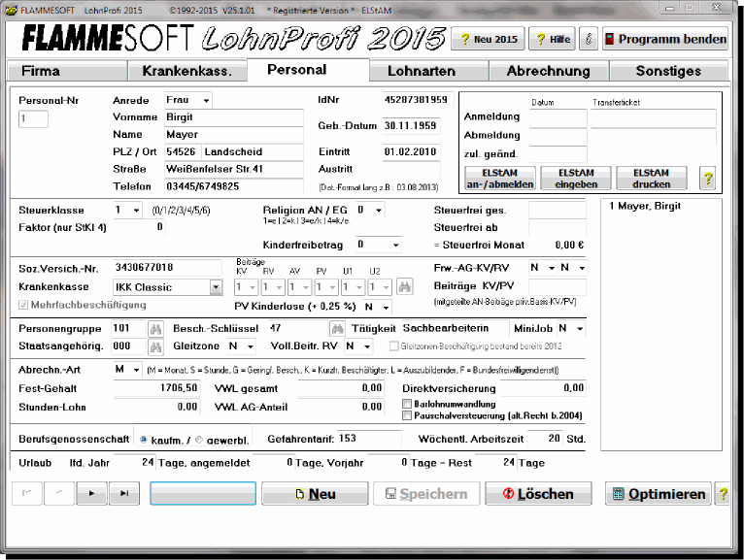Search Personengruppe with binoculars icon
Viewport: 744px width, 560px height.
click(155, 329)
